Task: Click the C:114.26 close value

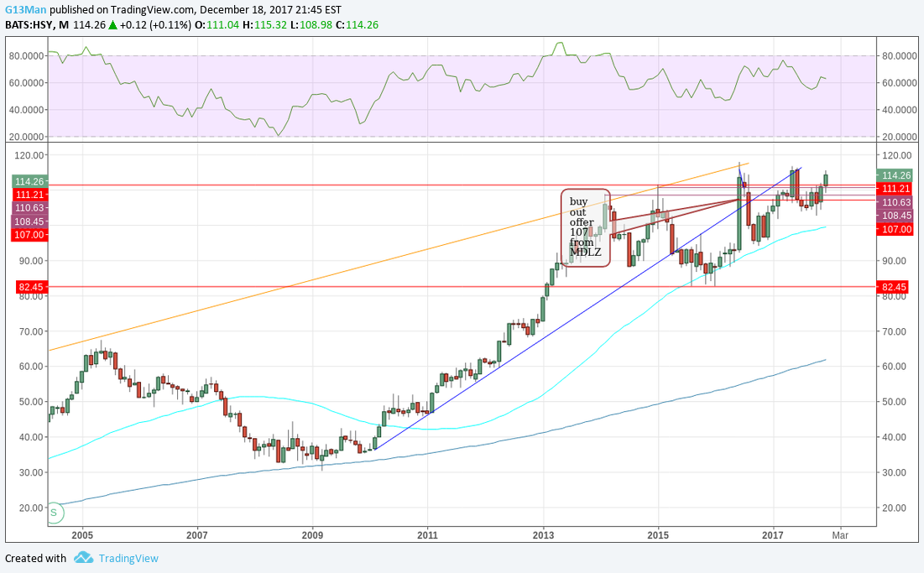Action: click(358, 24)
